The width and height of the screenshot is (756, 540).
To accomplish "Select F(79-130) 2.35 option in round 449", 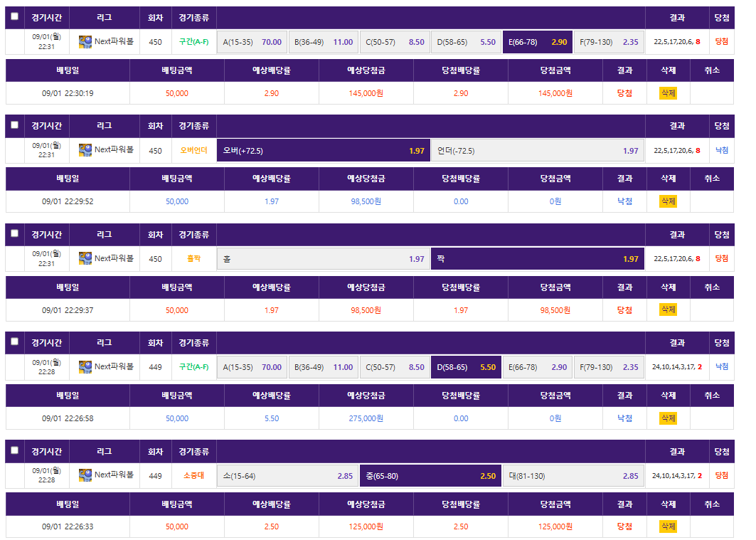I will 609,367.
